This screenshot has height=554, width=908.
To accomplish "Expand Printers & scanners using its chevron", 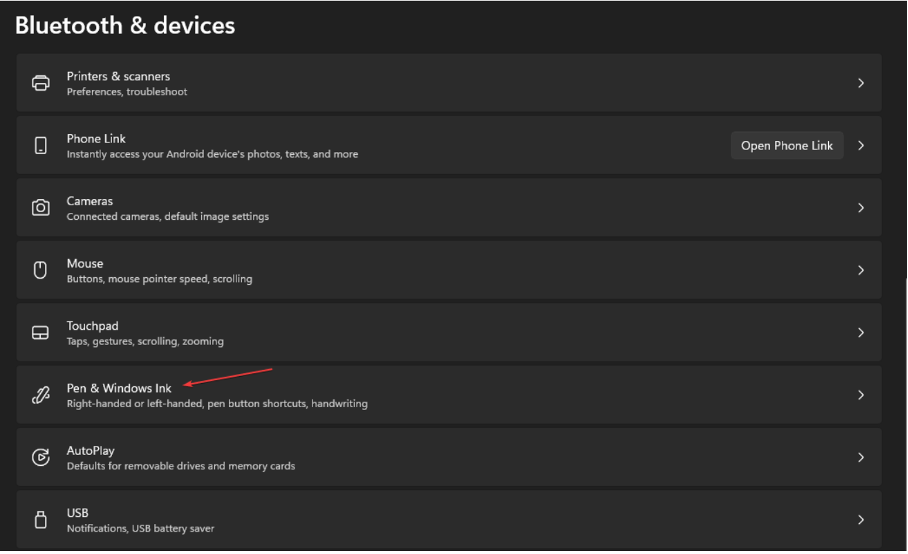I will [x=861, y=83].
